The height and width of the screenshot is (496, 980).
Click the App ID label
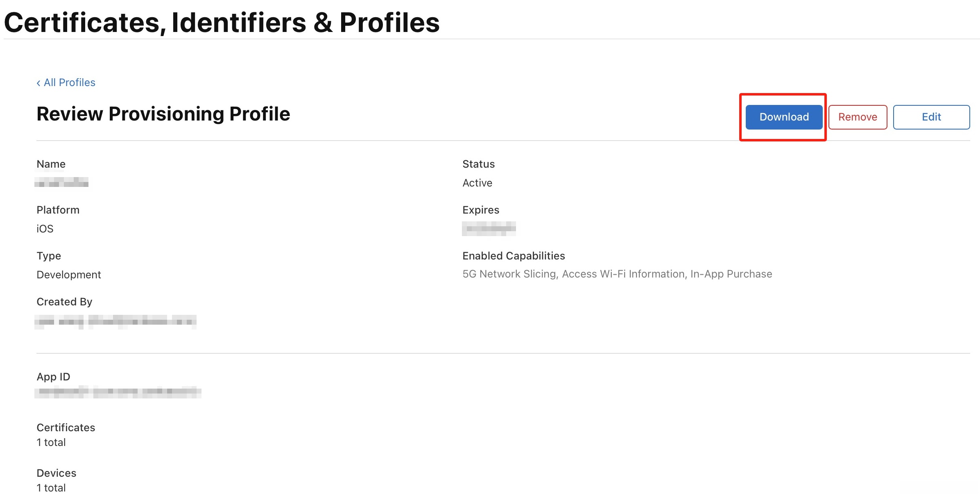coord(53,377)
